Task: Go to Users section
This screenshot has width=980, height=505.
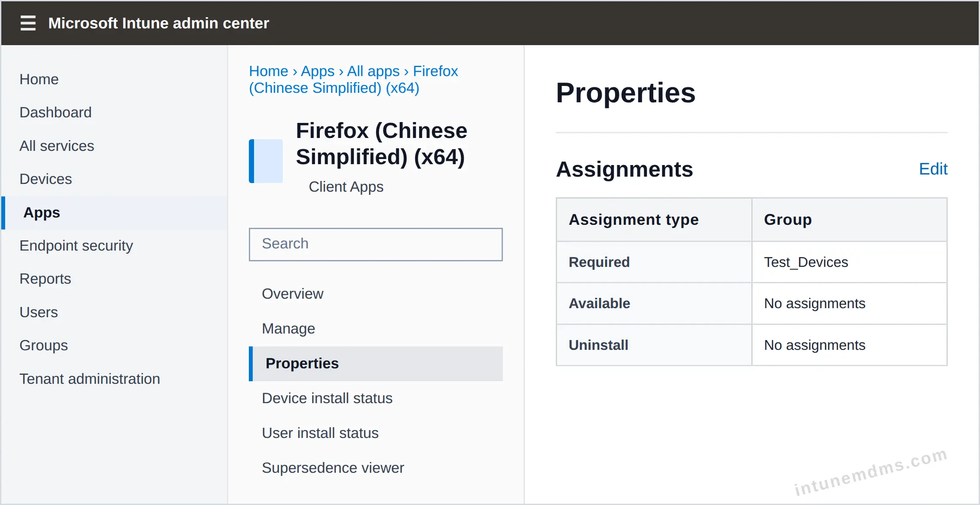Action: [39, 312]
